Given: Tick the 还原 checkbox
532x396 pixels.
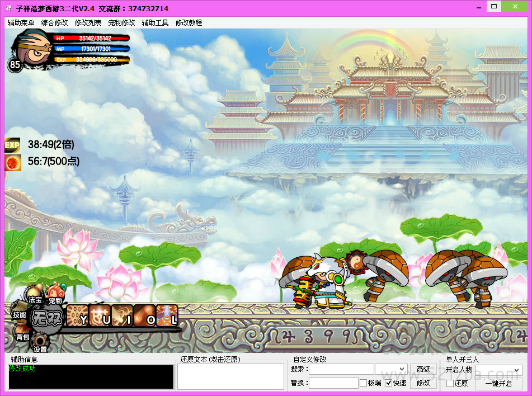Looking at the screenshot, I should click(450, 384).
